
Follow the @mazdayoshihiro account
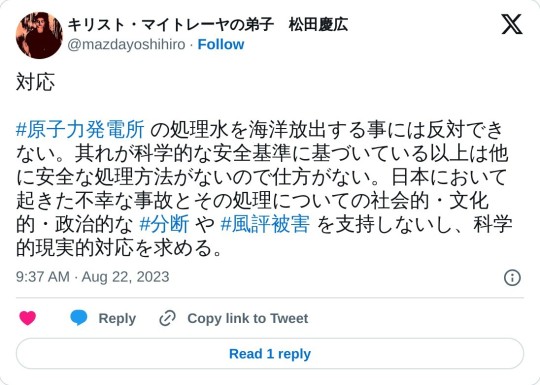pyautogui.click(x=221, y=44)
